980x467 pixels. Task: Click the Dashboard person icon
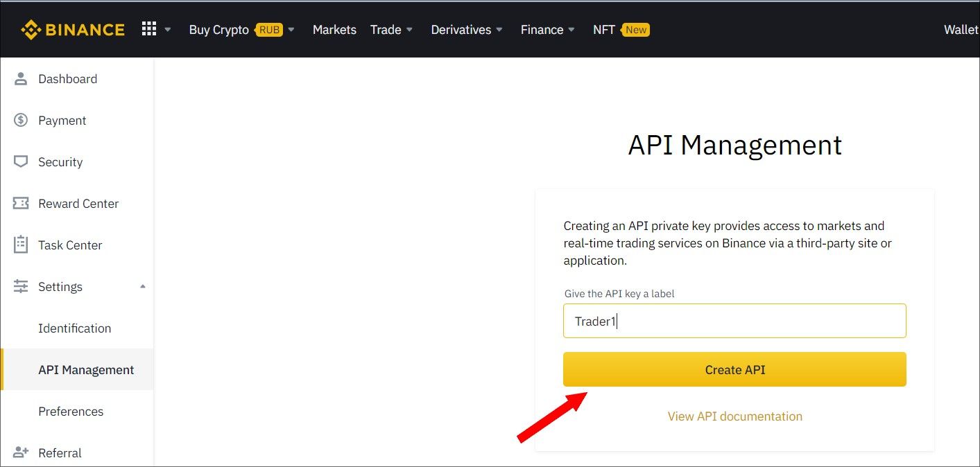click(x=21, y=78)
